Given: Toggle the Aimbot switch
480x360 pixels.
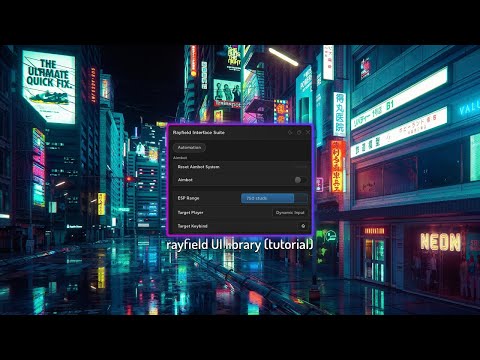Looking at the screenshot, I should (x=300, y=180).
